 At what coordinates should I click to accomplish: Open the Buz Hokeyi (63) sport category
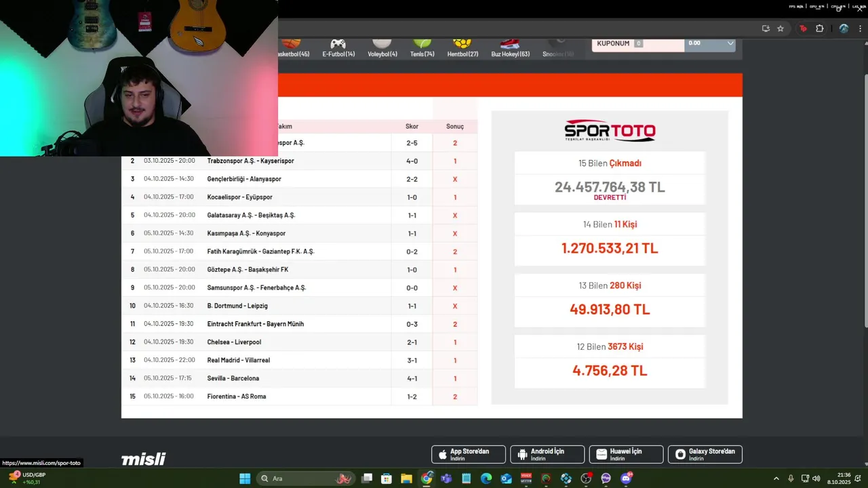510,48
